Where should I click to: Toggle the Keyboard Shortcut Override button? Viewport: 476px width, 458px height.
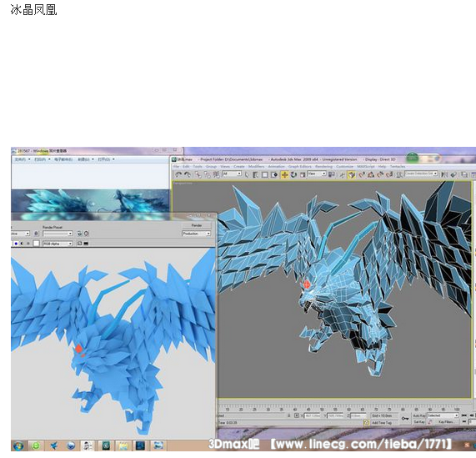pos(352,174)
